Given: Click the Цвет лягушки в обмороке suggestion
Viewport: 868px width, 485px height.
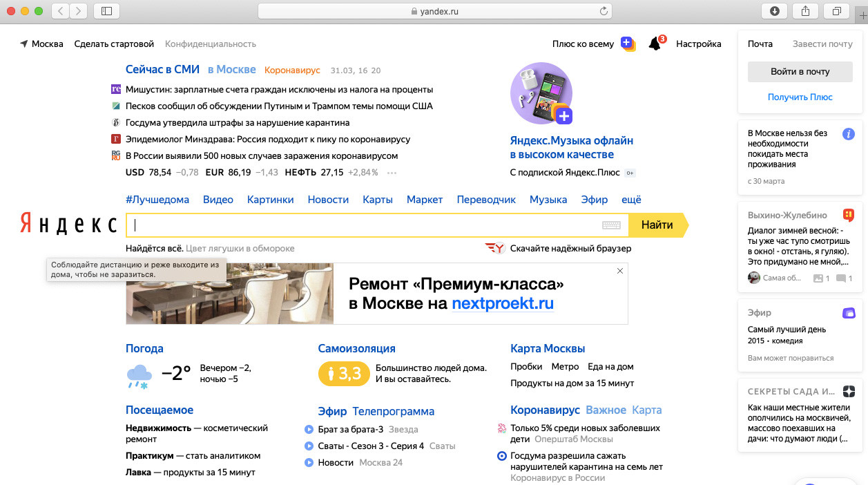Looking at the screenshot, I should (240, 248).
